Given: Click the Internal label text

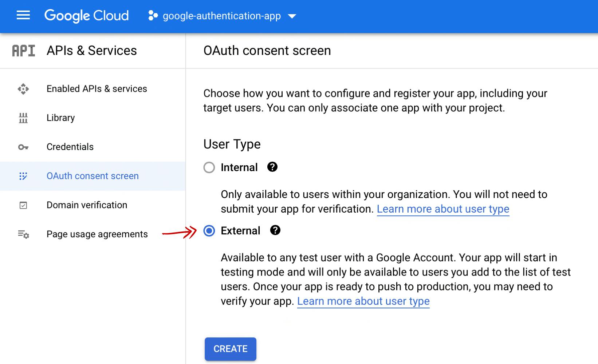Looking at the screenshot, I should coord(239,167).
